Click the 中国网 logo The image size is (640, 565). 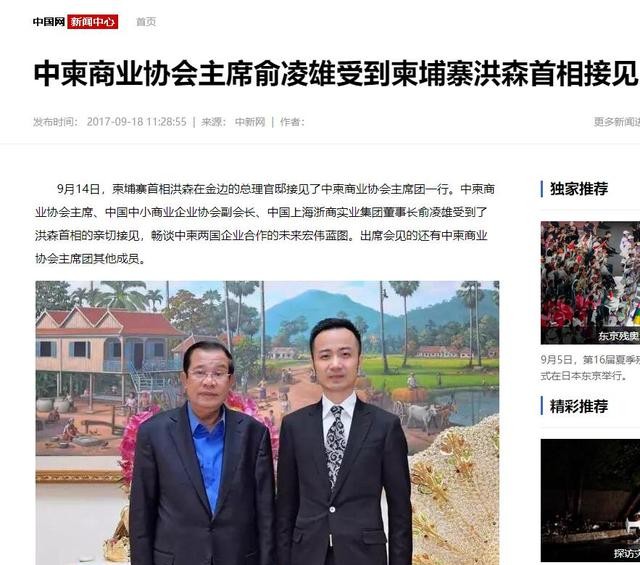pyautogui.click(x=49, y=22)
